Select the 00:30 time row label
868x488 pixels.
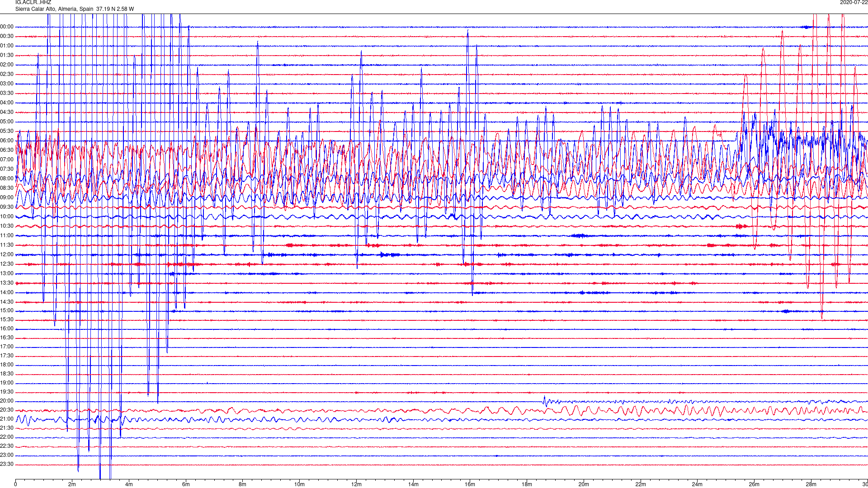[7, 37]
